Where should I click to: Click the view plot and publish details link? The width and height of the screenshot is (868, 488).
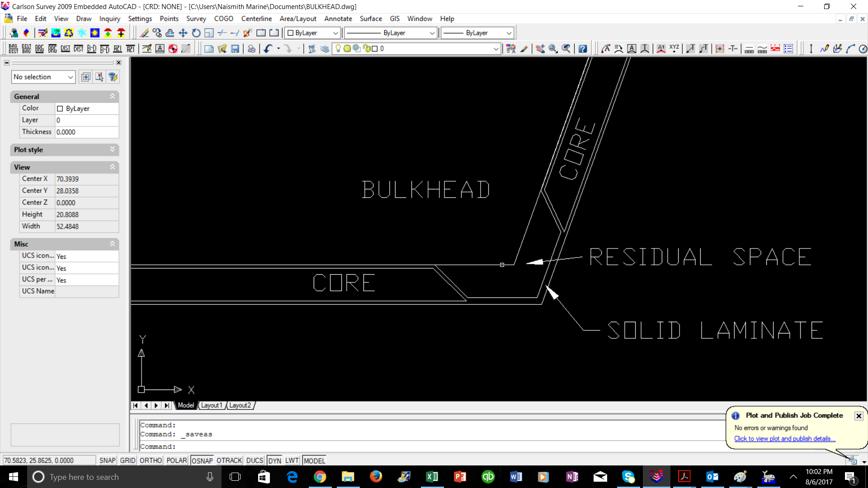click(x=784, y=438)
